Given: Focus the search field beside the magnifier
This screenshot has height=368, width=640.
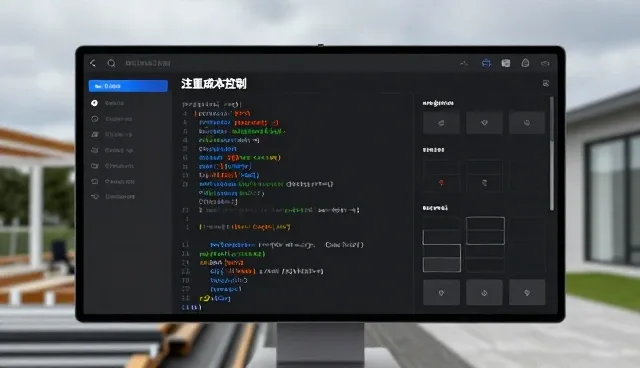Looking at the screenshot, I should point(148,63).
